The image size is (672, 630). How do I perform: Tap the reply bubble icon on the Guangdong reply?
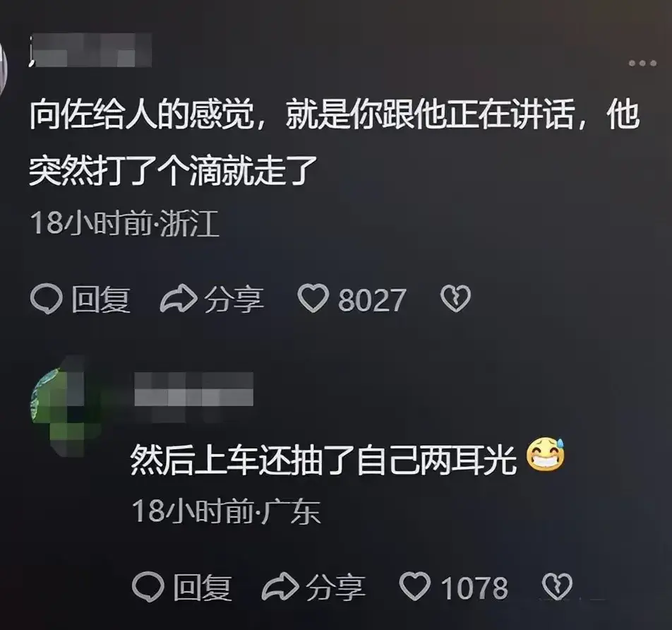tap(148, 587)
